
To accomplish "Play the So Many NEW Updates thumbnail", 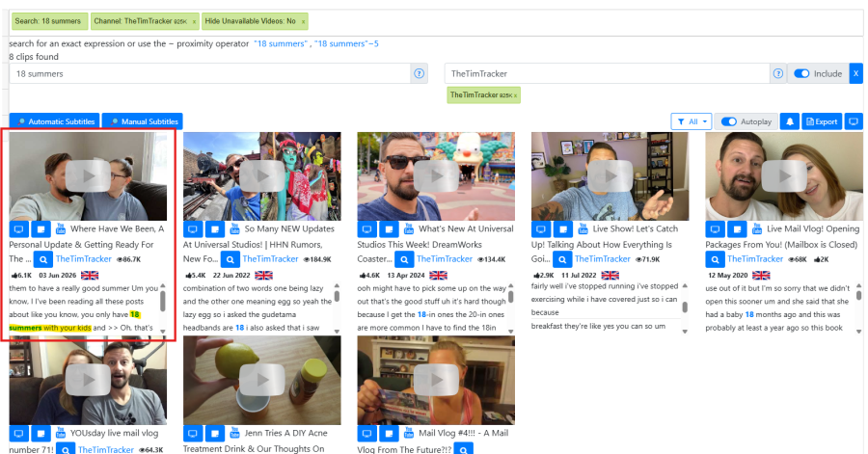I will click(261, 176).
